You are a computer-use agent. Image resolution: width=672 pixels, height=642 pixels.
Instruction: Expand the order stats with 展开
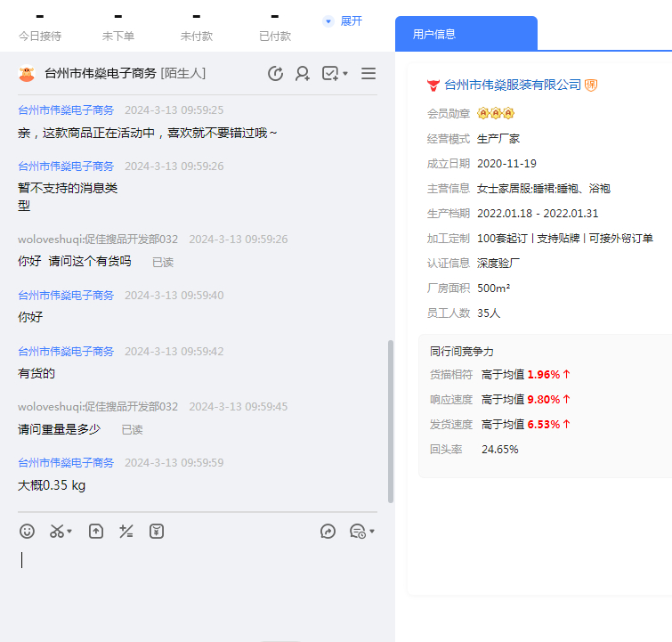[x=344, y=20]
